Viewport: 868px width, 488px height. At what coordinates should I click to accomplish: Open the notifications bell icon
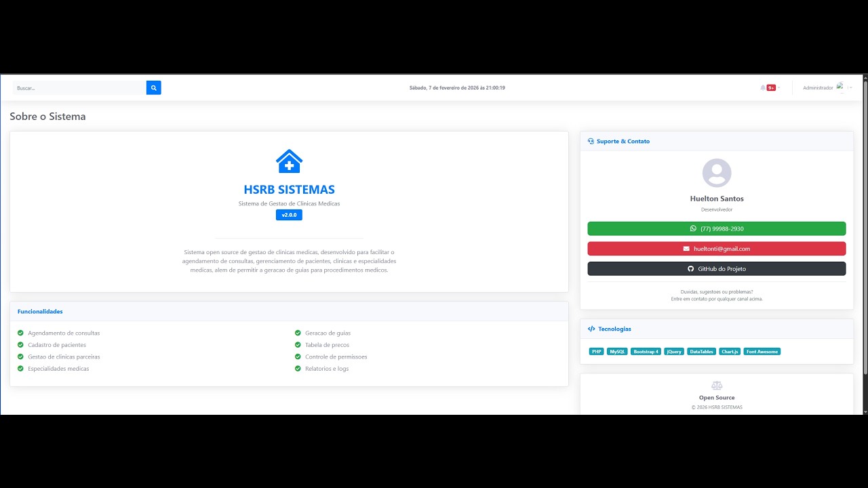pyautogui.click(x=763, y=87)
